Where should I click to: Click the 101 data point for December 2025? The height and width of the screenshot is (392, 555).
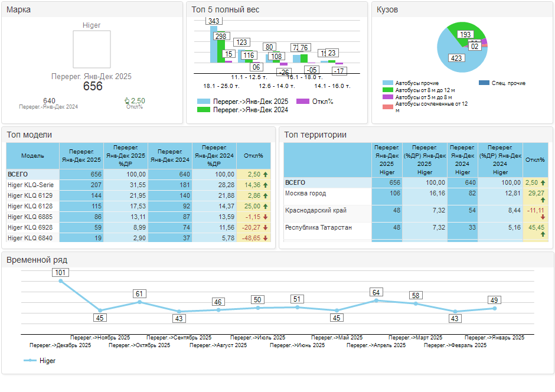pos(60,281)
